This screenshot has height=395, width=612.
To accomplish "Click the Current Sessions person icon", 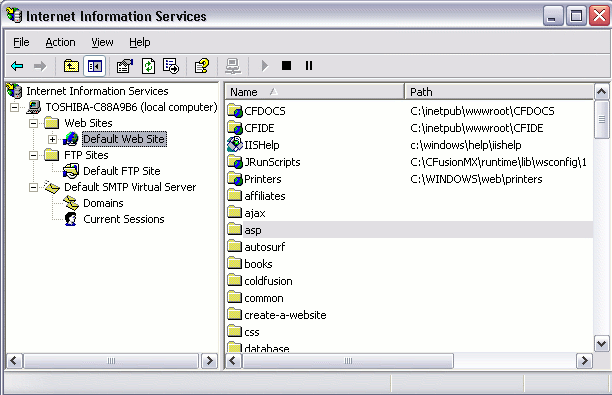I will point(71,219).
